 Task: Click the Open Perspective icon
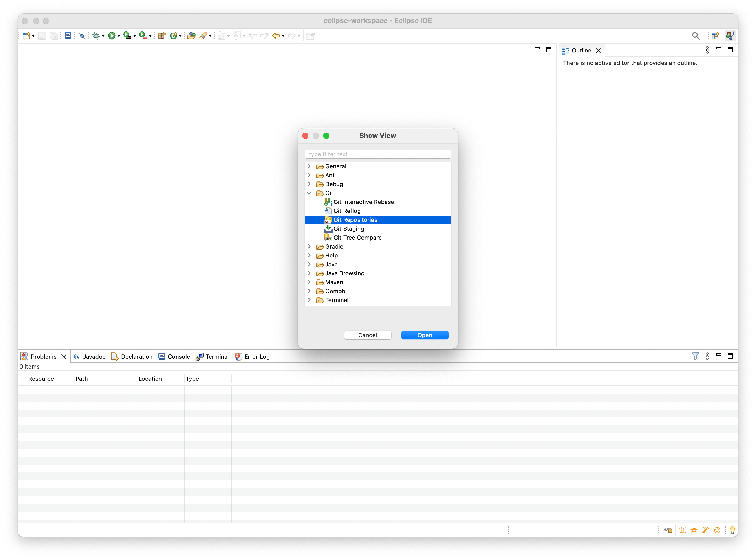[715, 36]
